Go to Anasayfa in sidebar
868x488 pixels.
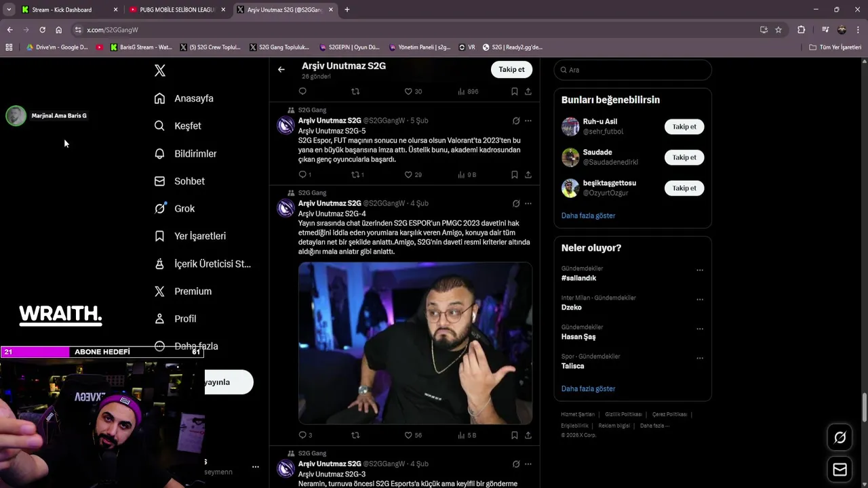[184, 98]
